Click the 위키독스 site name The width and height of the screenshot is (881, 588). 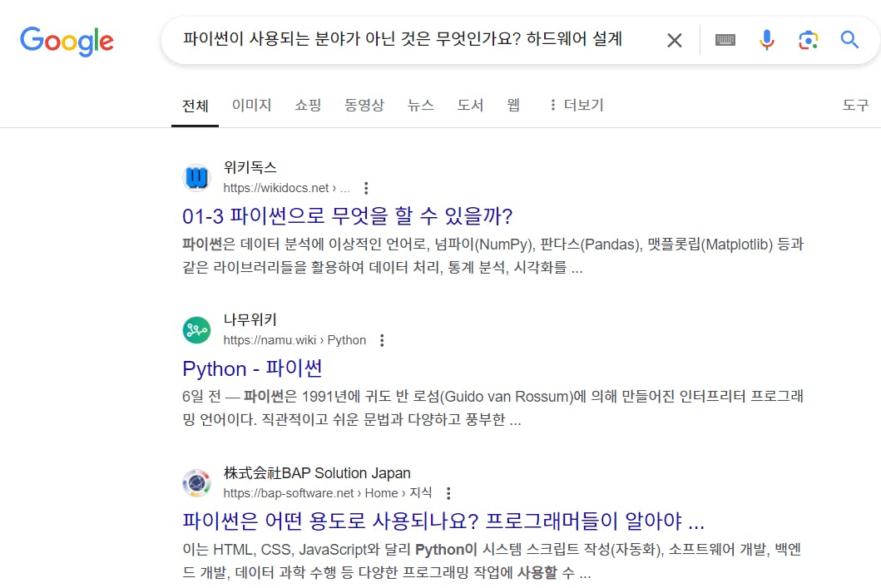(250, 167)
